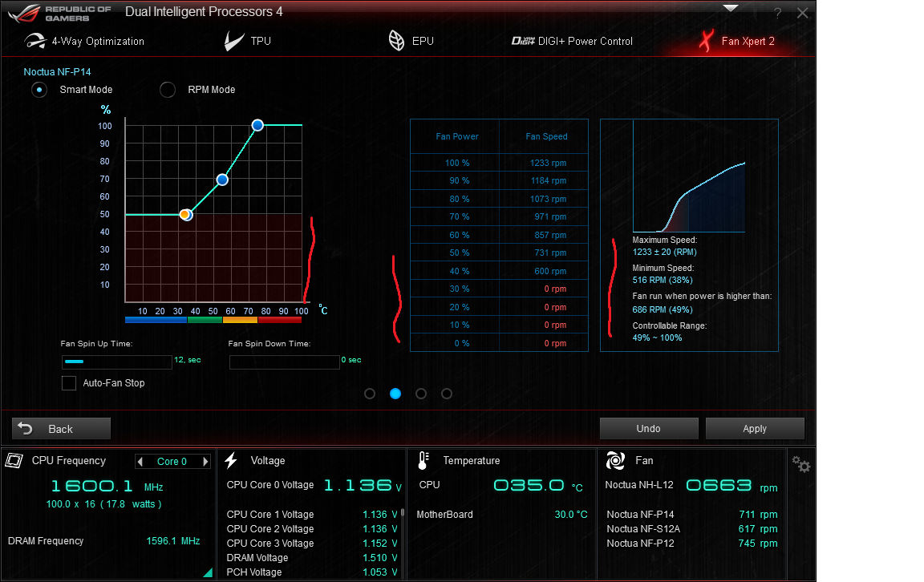
Task: Go to fourth page dot
Action: coord(447,394)
